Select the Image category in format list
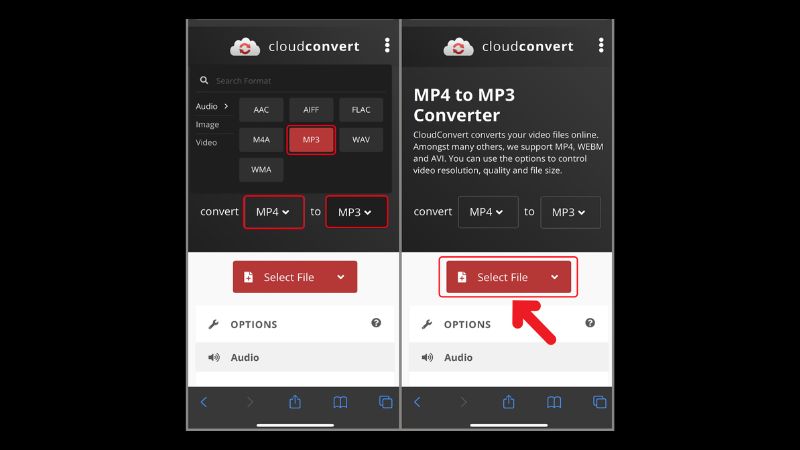This screenshot has height=450, width=800. [207, 124]
